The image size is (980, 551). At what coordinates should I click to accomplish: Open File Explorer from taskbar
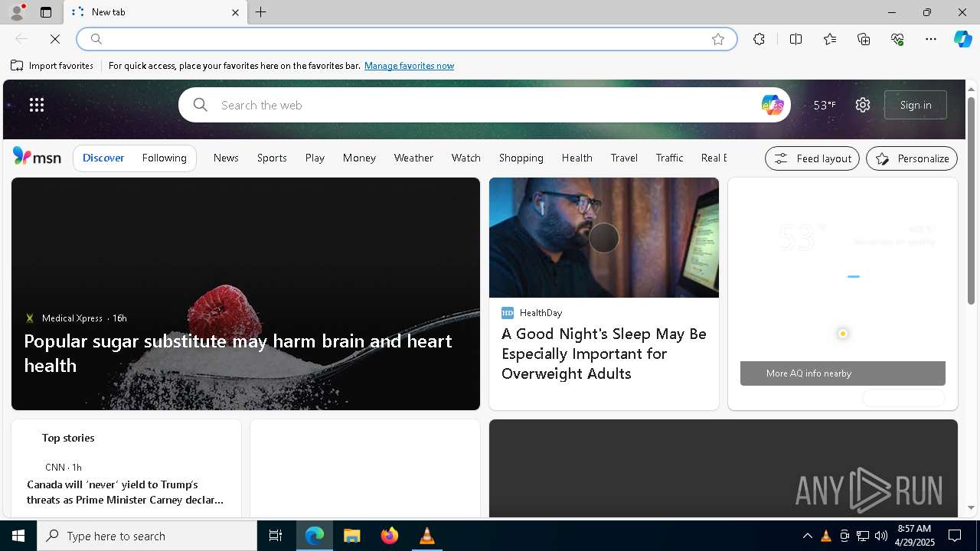(x=352, y=536)
